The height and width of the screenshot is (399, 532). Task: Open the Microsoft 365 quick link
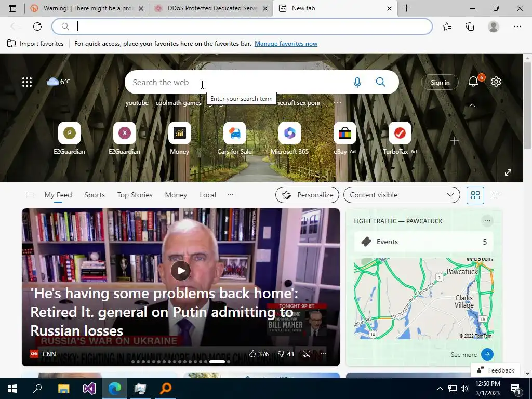[x=289, y=138]
